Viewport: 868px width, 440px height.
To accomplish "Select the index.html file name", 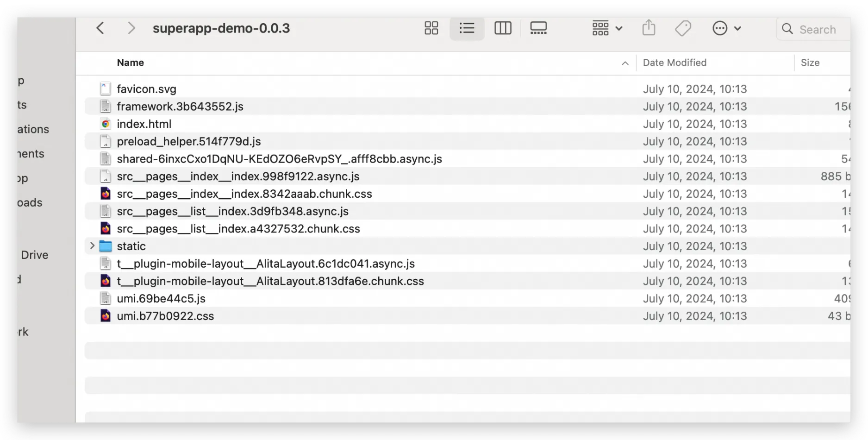I will pos(144,124).
